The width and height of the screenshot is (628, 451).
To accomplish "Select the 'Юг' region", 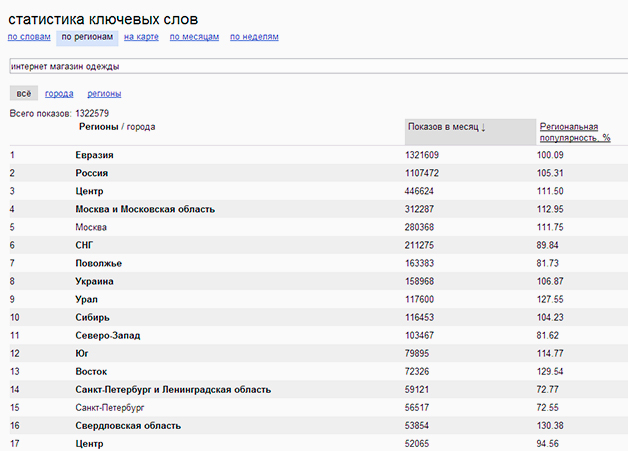I will [82, 354].
